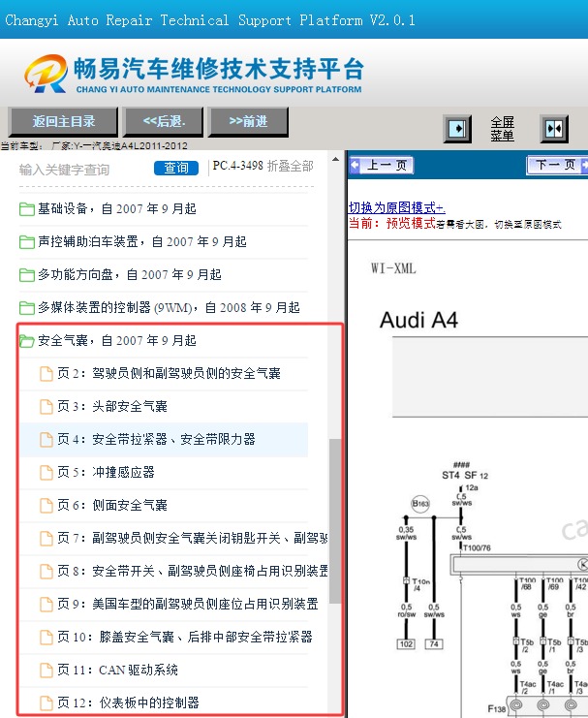588x718 pixels.
Task: Click the page icon for 页 9
Action: click(x=46, y=605)
